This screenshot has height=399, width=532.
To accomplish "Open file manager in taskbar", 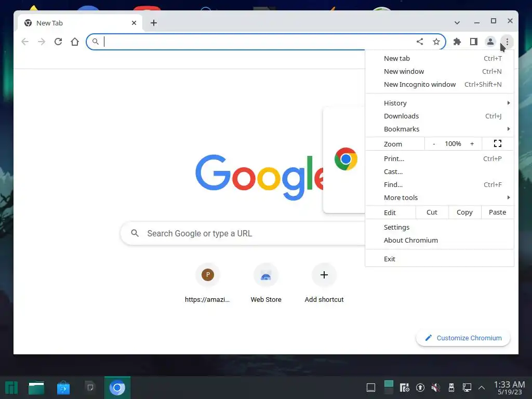I will (x=36, y=388).
